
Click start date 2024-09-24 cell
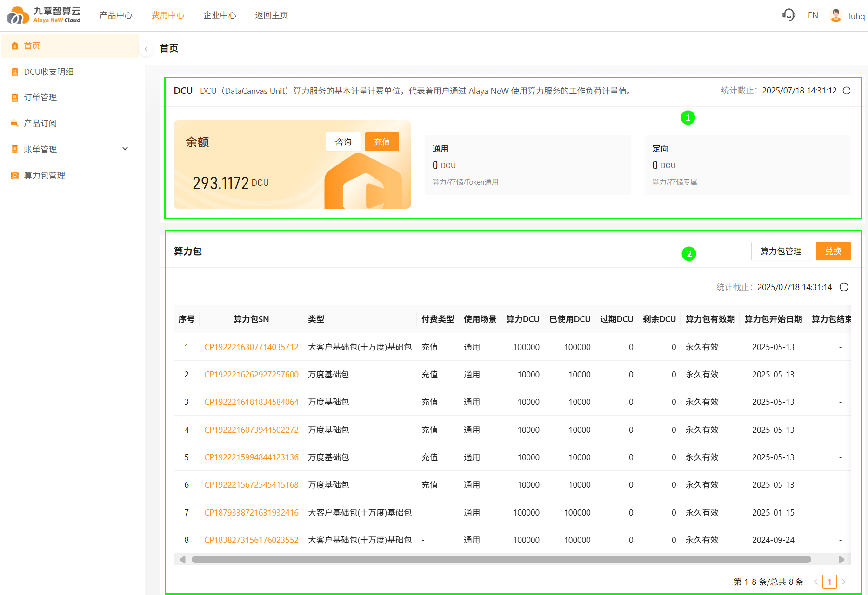coord(774,540)
